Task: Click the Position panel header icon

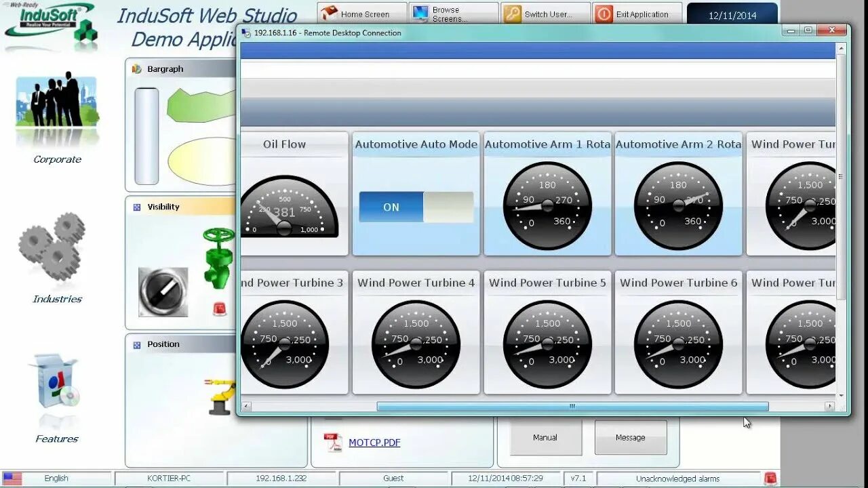Action: pos(136,344)
